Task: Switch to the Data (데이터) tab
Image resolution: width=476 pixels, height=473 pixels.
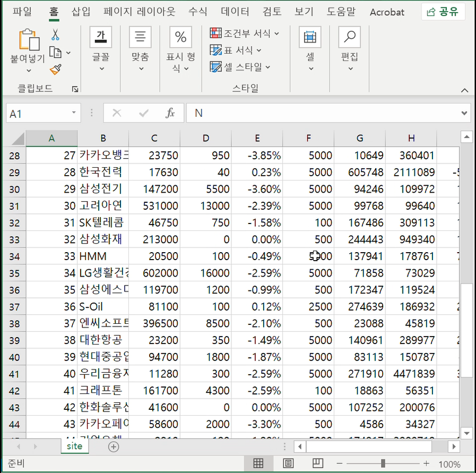Action: [235, 12]
